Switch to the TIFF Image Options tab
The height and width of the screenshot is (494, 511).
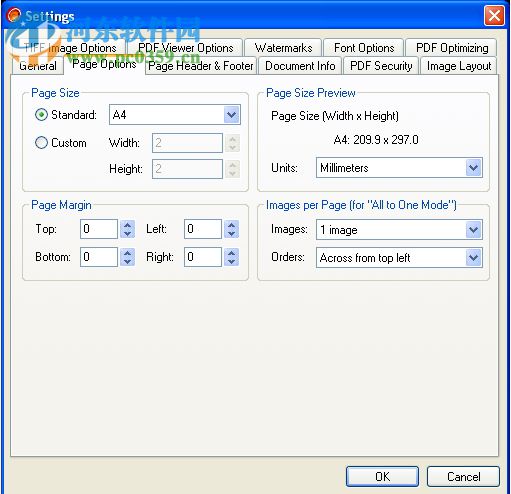click(69, 48)
